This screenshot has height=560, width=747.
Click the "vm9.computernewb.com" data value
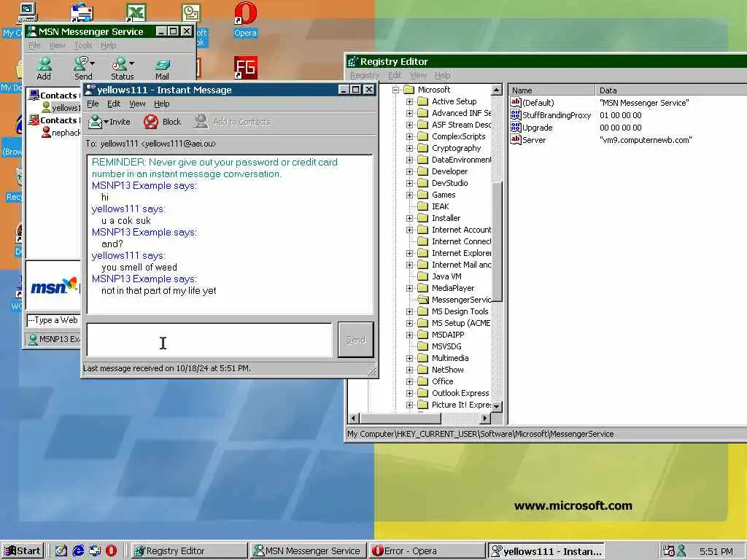tap(646, 139)
